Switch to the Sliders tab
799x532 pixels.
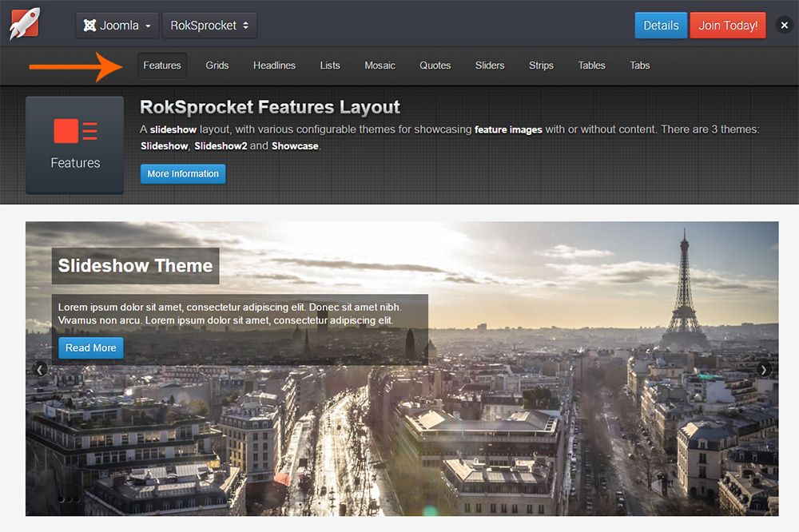(x=490, y=66)
